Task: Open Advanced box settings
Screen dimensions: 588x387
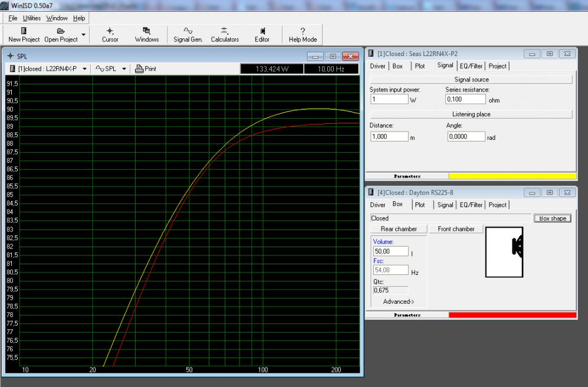Action: pos(399,301)
